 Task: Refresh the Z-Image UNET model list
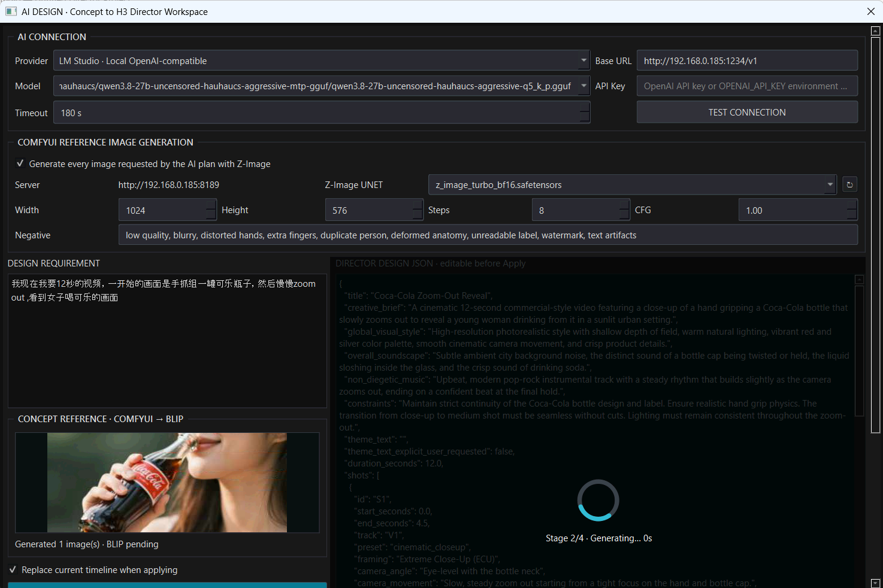[x=849, y=184]
